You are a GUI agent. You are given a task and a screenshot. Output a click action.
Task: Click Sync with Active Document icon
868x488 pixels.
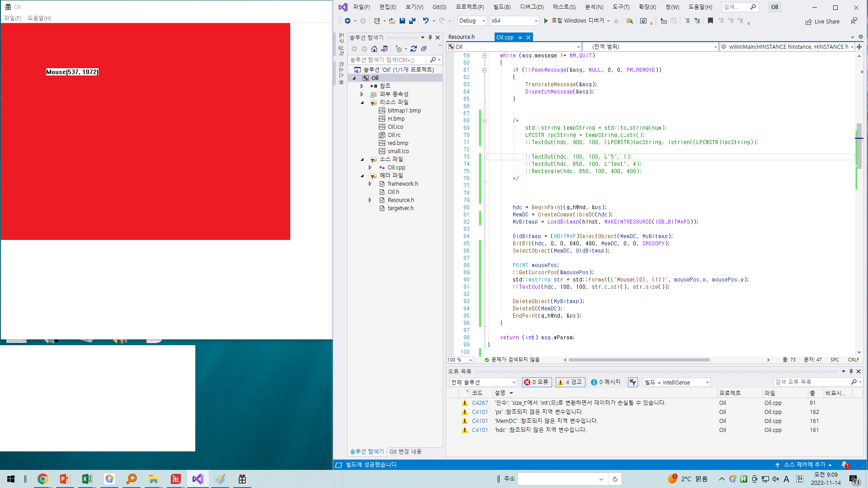pos(414,49)
